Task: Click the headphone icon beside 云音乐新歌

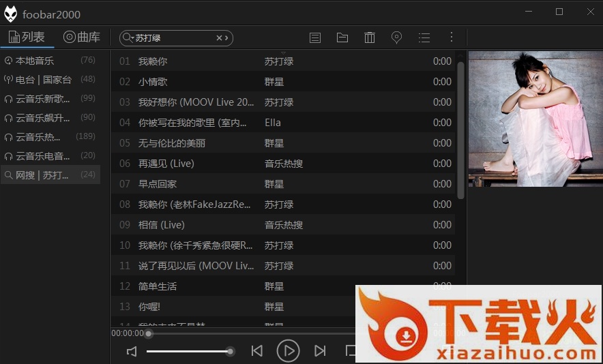Action: pyautogui.click(x=8, y=99)
